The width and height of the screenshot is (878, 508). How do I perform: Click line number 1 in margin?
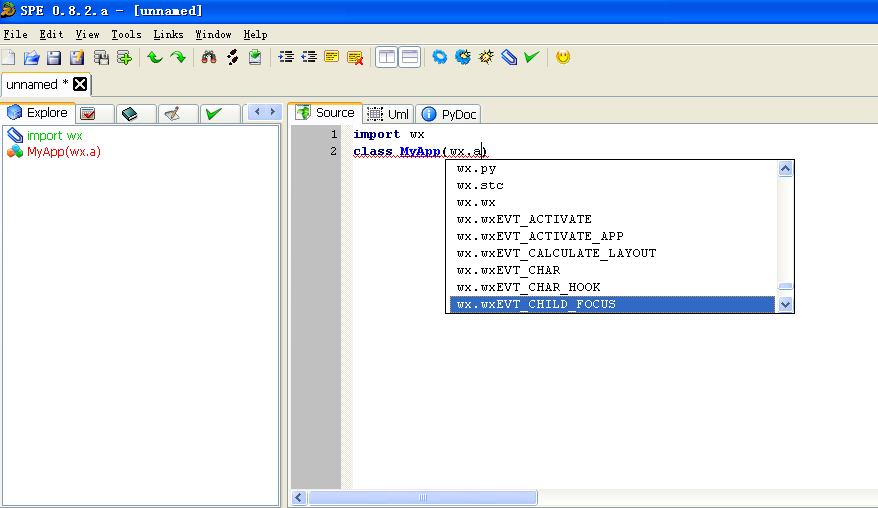coord(334,134)
